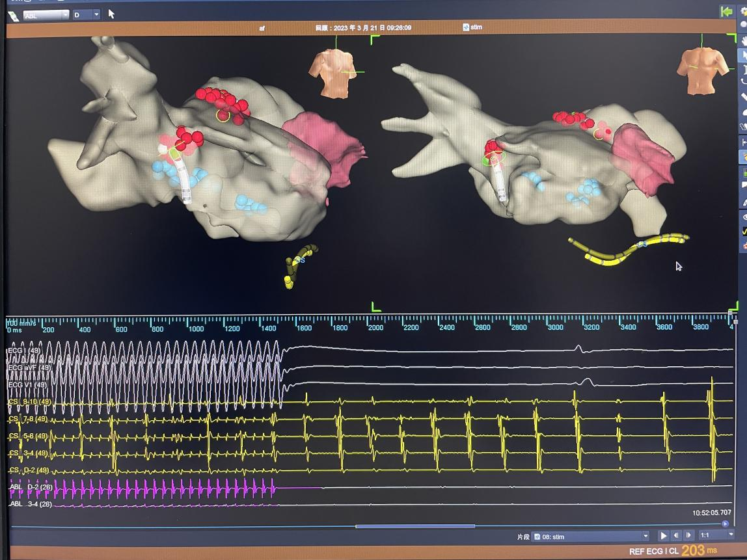The width and height of the screenshot is (747, 560).
Task: Click the cursor arrow icon in top toolbar
Action: 111,14
